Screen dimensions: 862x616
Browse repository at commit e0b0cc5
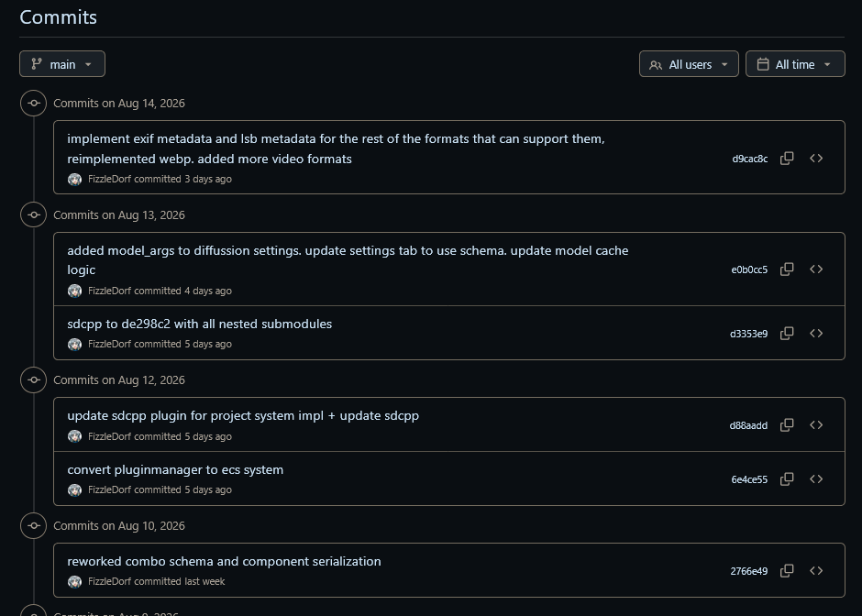coord(816,269)
